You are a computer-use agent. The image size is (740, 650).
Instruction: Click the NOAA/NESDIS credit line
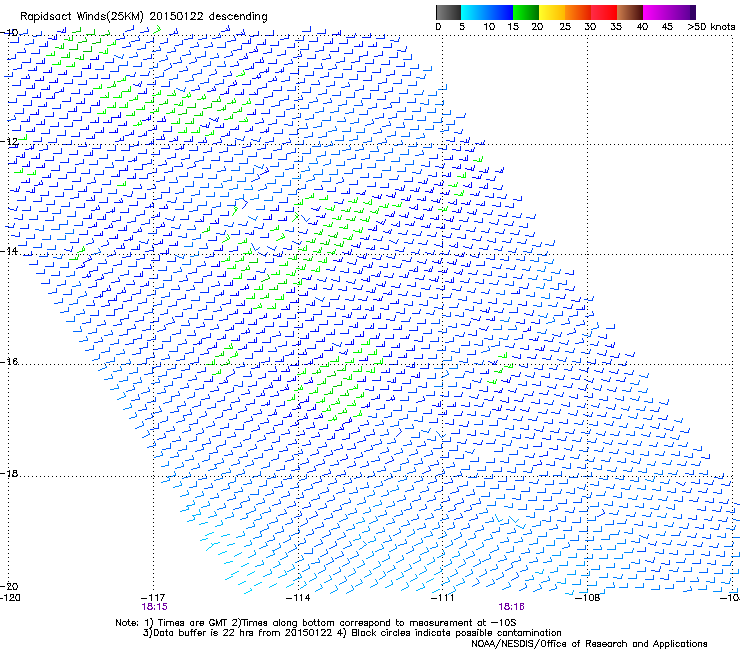(x=589, y=644)
